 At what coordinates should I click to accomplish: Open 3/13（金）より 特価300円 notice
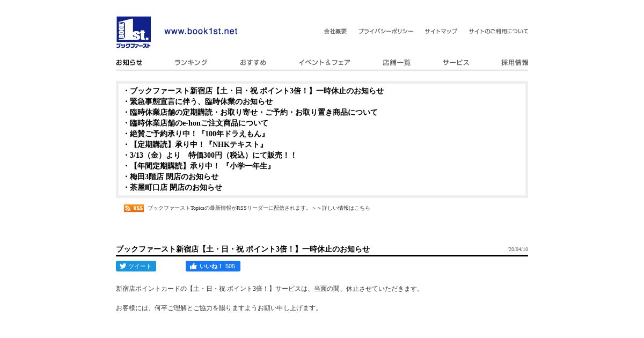[x=213, y=155]
